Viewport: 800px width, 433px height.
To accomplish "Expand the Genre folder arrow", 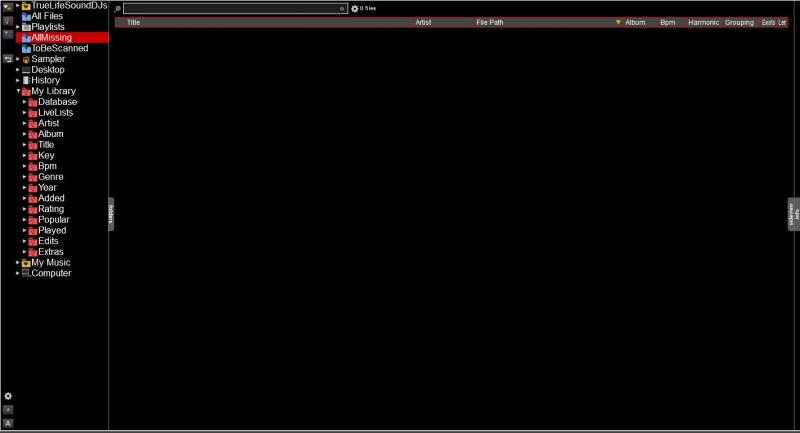I will pos(24,177).
